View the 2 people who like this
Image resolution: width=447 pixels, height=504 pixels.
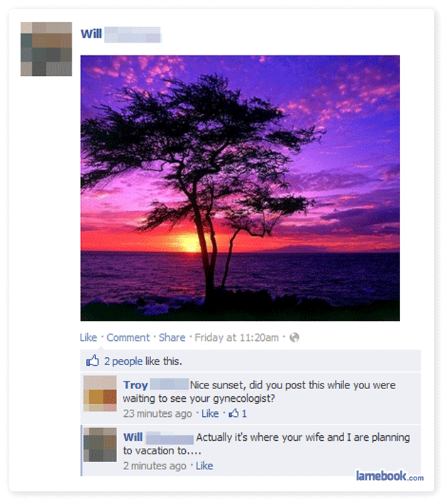pyautogui.click(x=143, y=362)
